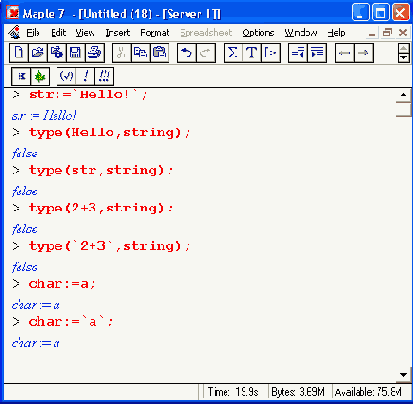Click the Available memory status field
Image resolution: width=413 pixels, height=404 pixels.
click(x=369, y=392)
